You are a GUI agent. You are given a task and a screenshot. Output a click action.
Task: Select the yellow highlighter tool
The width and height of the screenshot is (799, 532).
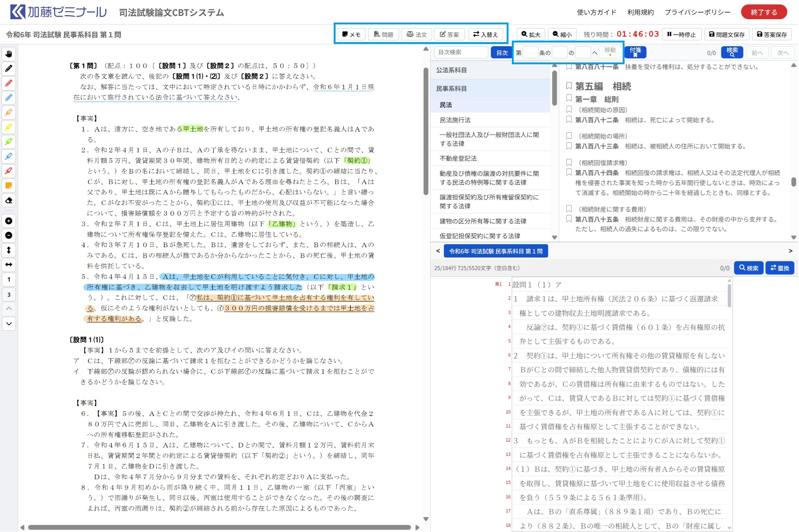click(x=9, y=127)
